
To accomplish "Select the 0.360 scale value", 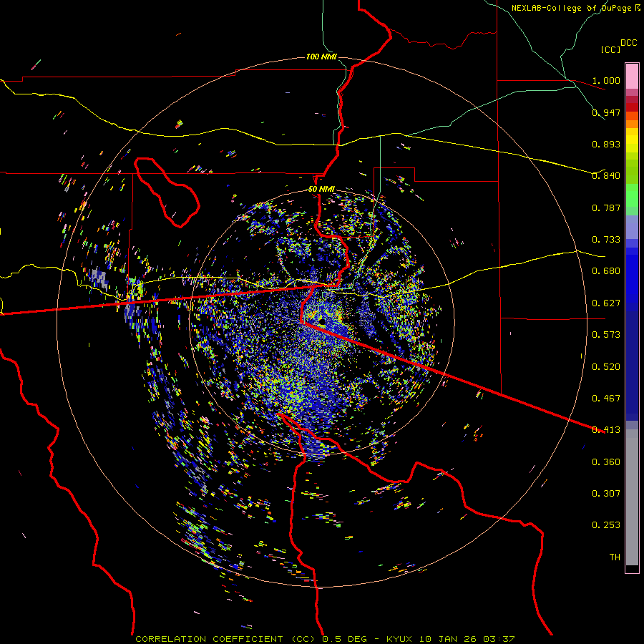I will click(606, 462).
